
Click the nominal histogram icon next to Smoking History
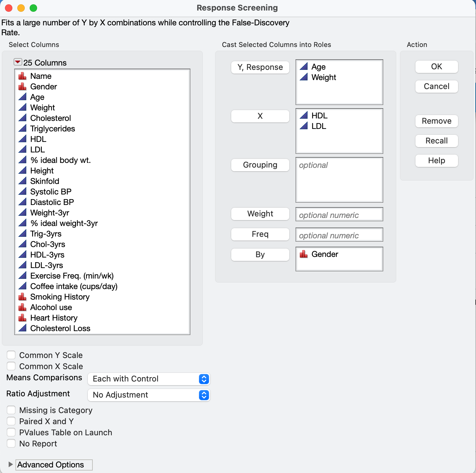22,296
